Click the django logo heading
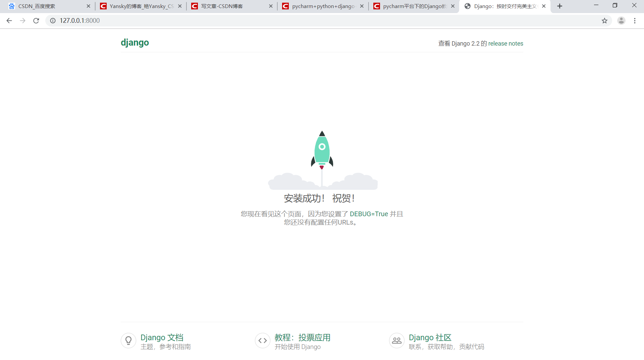This screenshot has width=644, height=360. (x=135, y=43)
